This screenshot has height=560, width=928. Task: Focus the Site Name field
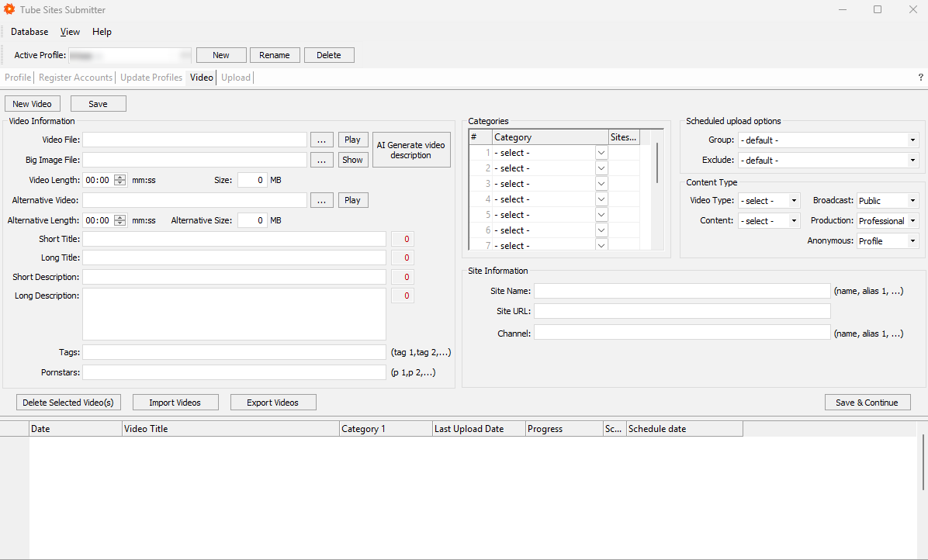682,291
